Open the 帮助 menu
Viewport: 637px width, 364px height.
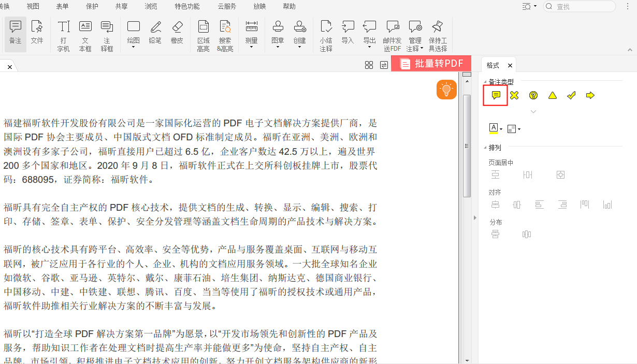288,6
